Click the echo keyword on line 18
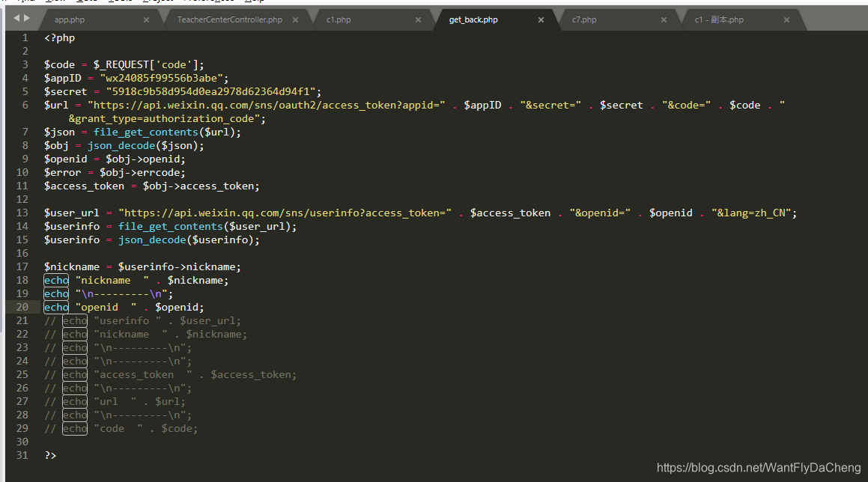 [56, 281]
